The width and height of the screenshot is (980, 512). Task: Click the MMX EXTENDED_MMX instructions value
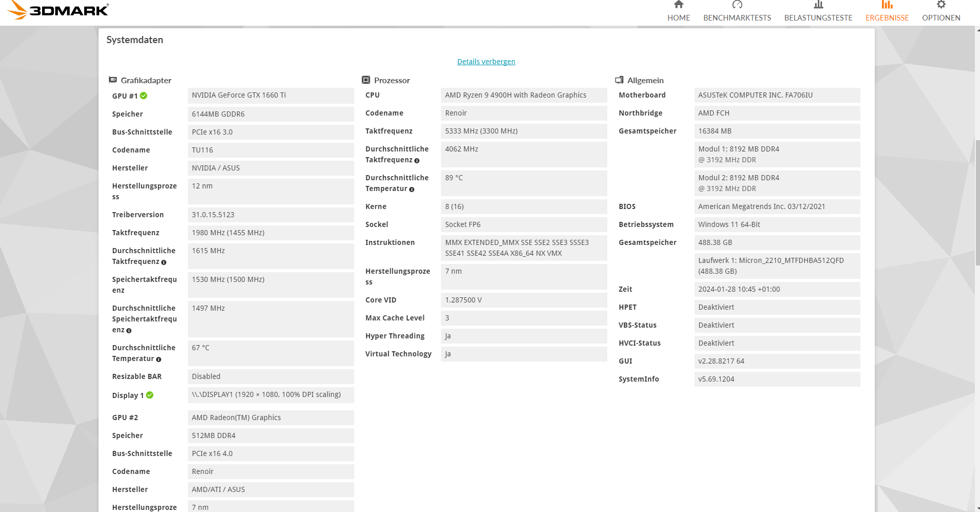(x=524, y=248)
